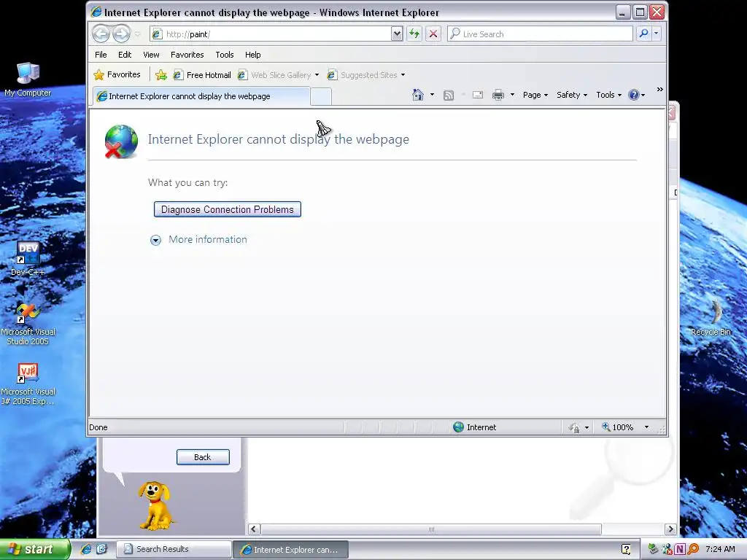Open the Tools menu in menu bar
The image size is (747, 560).
coord(225,55)
